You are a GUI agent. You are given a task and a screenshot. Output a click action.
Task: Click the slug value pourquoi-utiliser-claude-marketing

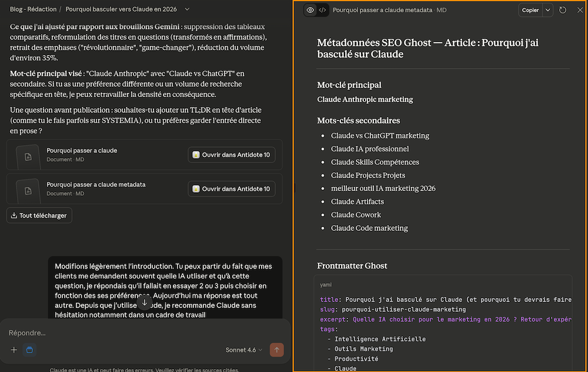click(404, 310)
